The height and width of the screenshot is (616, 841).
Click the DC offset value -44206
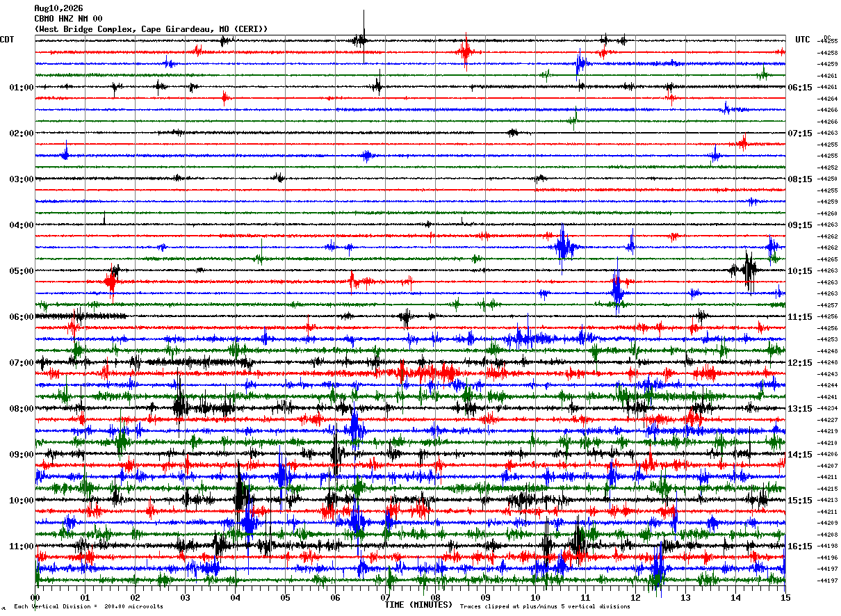(827, 454)
